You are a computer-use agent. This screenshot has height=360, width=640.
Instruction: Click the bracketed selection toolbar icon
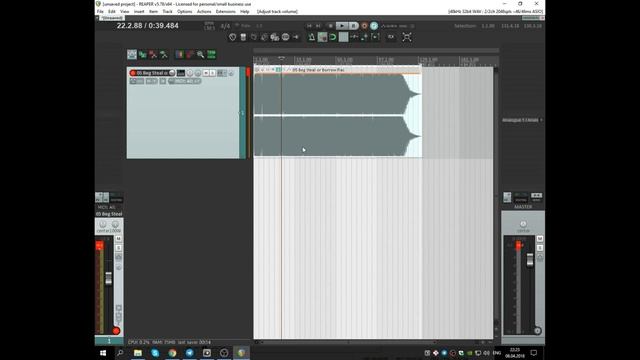click(x=375, y=37)
